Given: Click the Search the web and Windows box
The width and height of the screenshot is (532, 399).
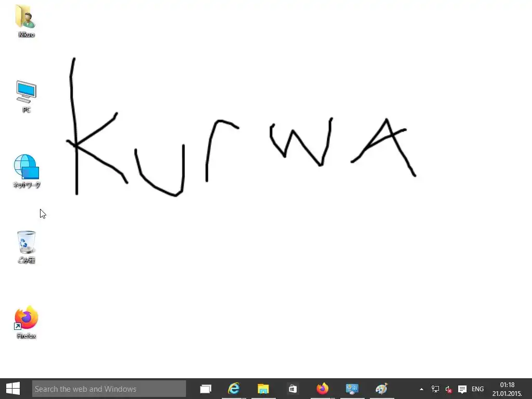Looking at the screenshot, I should point(109,389).
